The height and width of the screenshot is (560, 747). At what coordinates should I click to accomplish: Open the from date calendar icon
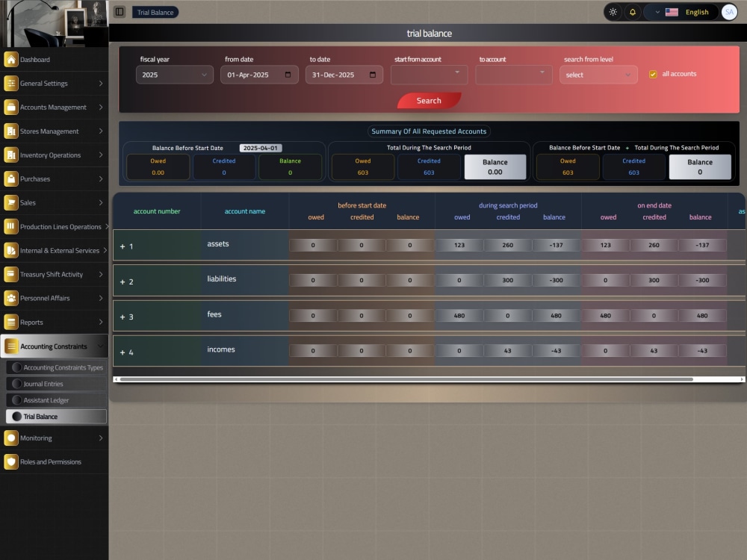(288, 75)
